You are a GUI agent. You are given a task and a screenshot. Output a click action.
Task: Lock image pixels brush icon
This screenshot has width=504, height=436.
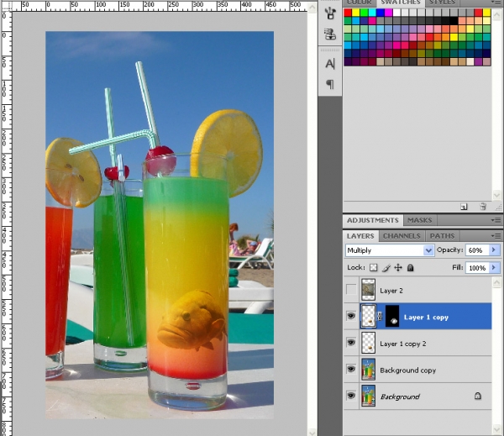coord(386,267)
